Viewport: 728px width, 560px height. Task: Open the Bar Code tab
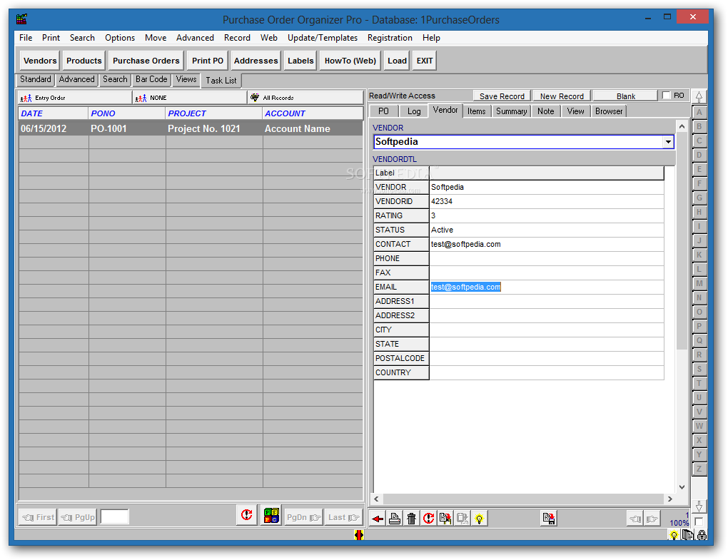(x=151, y=79)
